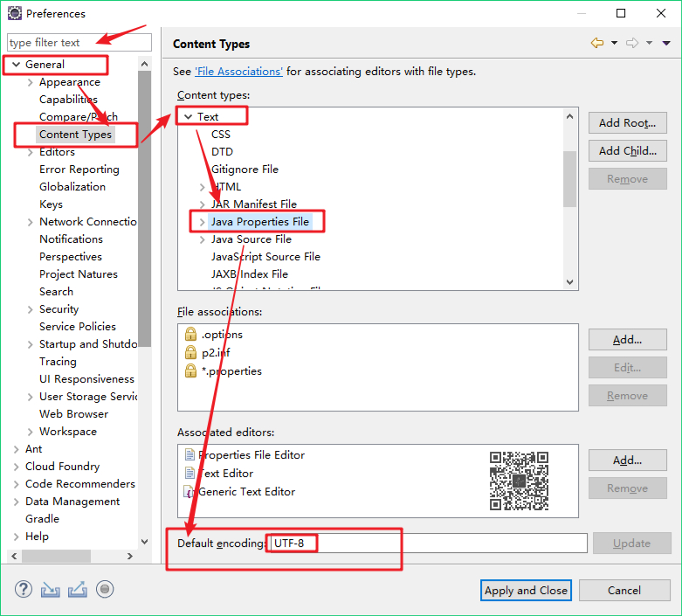Click the Default encoding text field

(x=429, y=543)
